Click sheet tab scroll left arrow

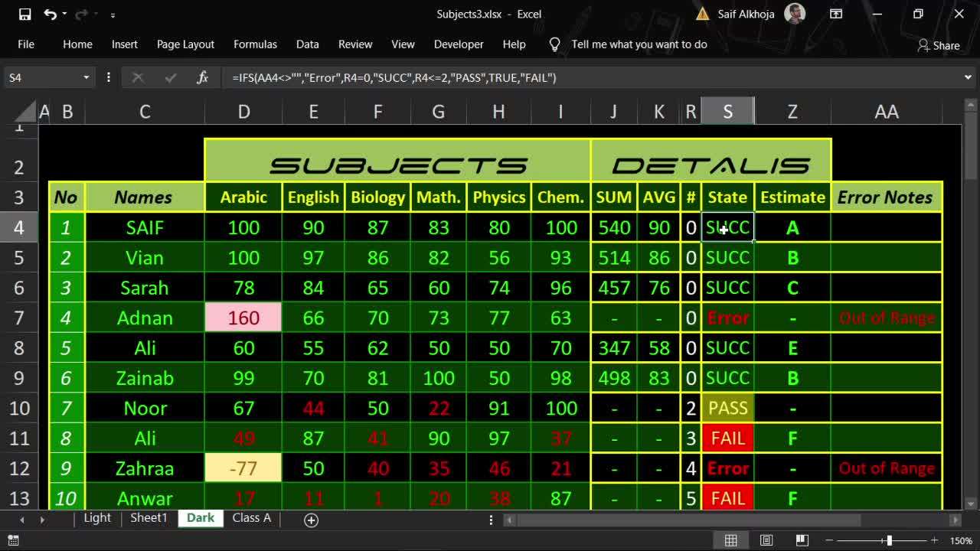point(21,520)
